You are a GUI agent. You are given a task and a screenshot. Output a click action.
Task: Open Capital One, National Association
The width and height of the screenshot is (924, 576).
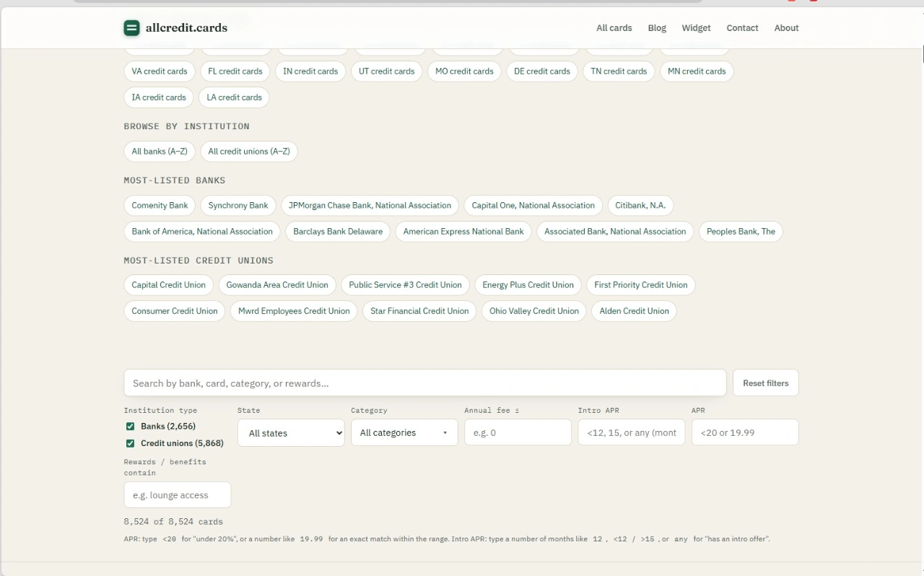tap(533, 206)
